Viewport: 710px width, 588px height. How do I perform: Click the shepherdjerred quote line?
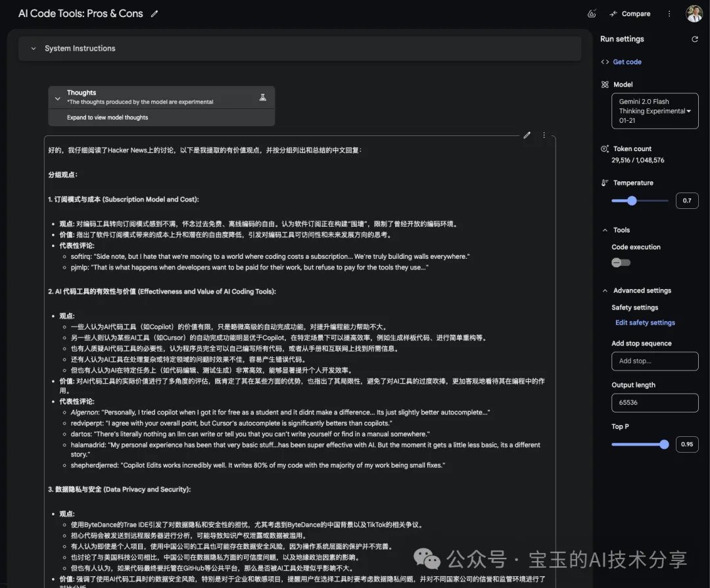[258, 465]
